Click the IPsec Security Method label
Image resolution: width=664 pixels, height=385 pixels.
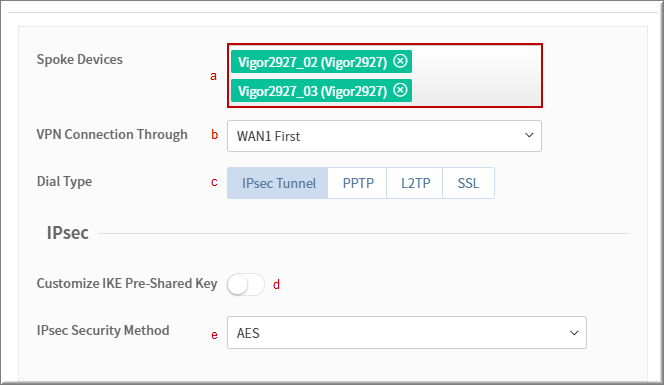(x=103, y=330)
